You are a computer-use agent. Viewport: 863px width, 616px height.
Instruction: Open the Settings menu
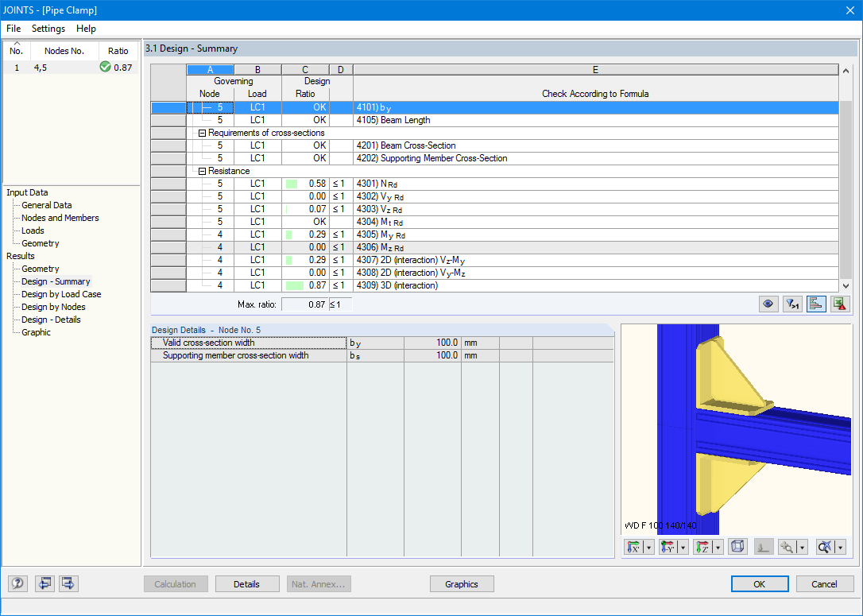click(x=48, y=29)
